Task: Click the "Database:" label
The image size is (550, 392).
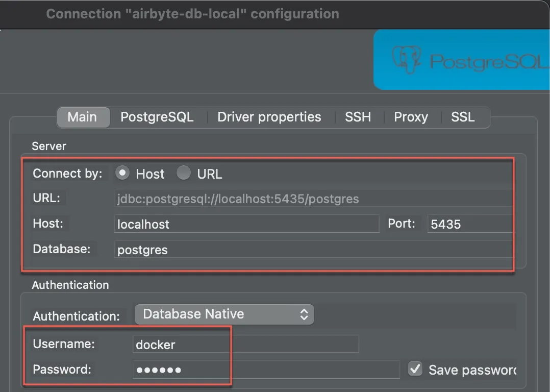Action: 61,249
